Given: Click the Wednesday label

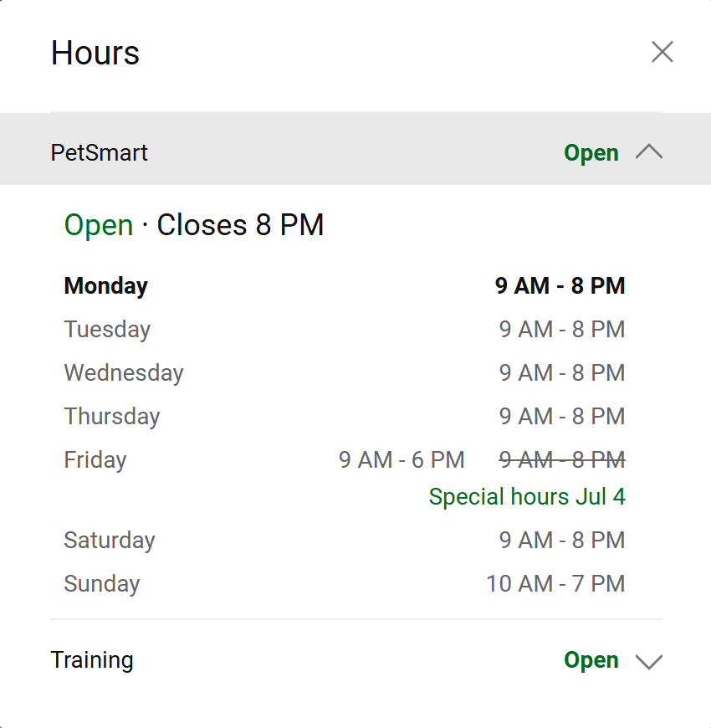Looking at the screenshot, I should tap(123, 373).
